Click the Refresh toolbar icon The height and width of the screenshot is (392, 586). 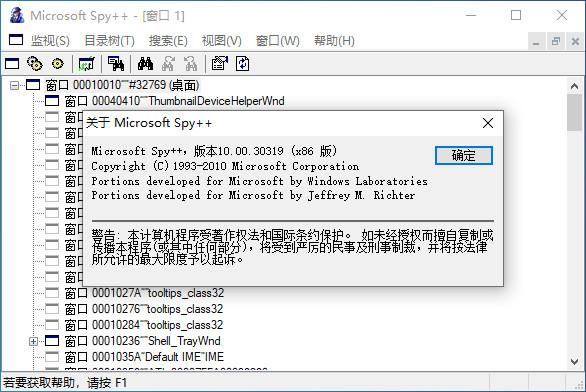pos(243,64)
